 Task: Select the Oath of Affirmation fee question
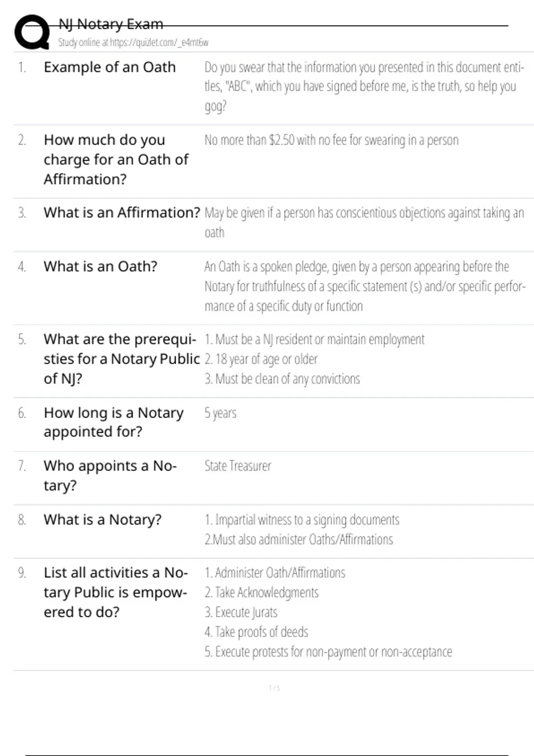pos(116,159)
